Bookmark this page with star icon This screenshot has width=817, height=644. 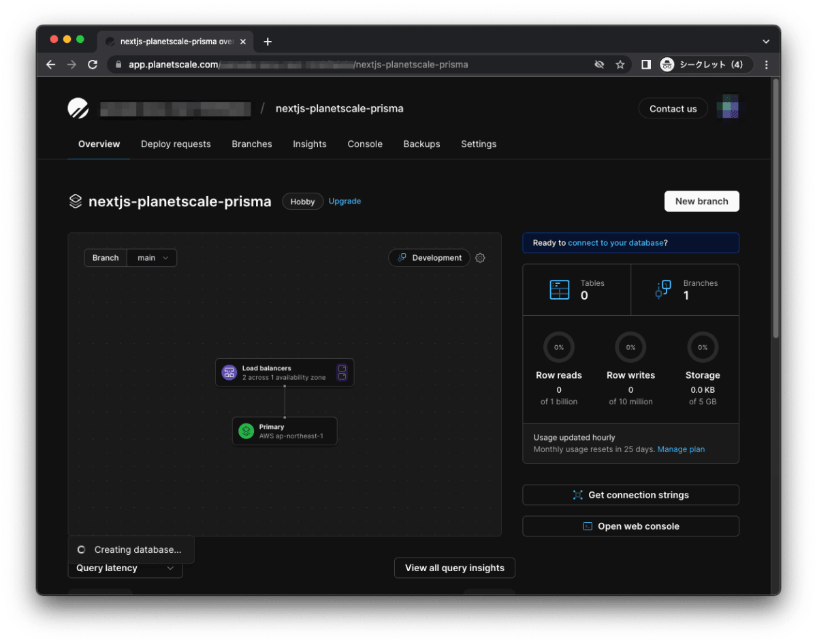pyautogui.click(x=620, y=65)
